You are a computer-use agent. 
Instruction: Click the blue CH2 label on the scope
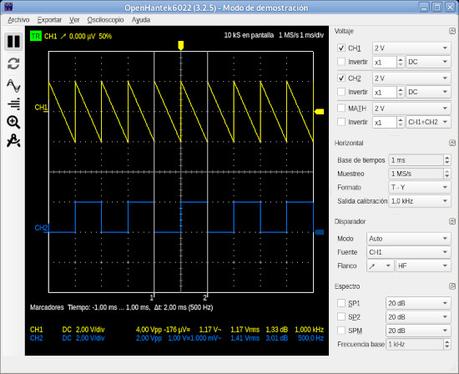click(41, 228)
